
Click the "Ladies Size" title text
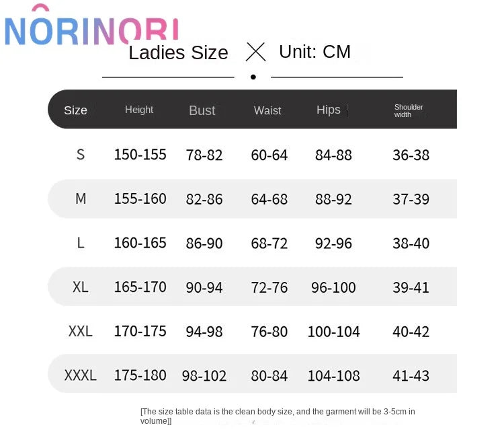coord(178,52)
